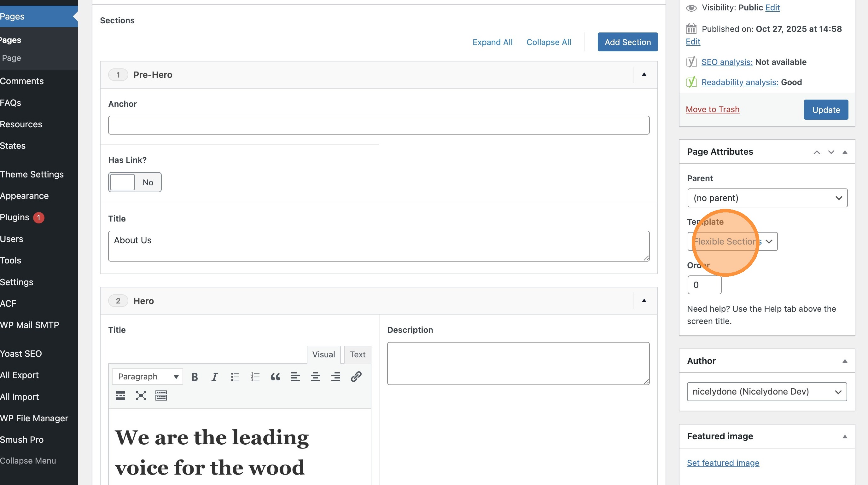Apply blockquote formatting
This screenshot has height=485, width=868.
tap(275, 377)
